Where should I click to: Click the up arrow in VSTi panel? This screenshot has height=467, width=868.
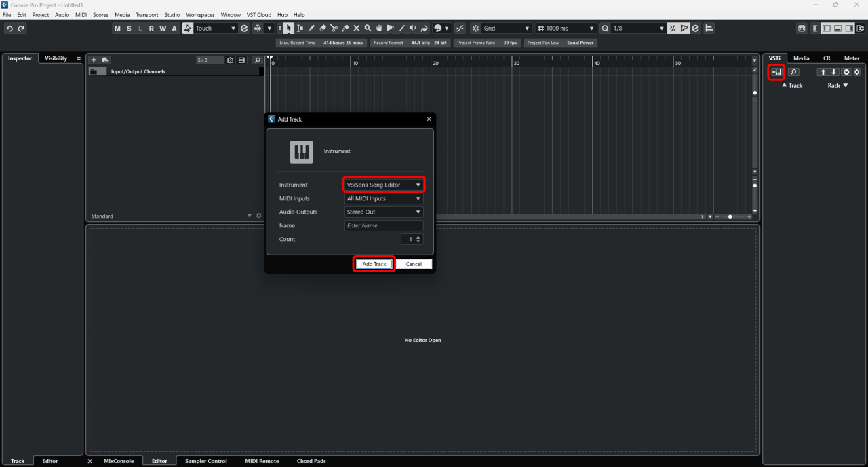823,72
